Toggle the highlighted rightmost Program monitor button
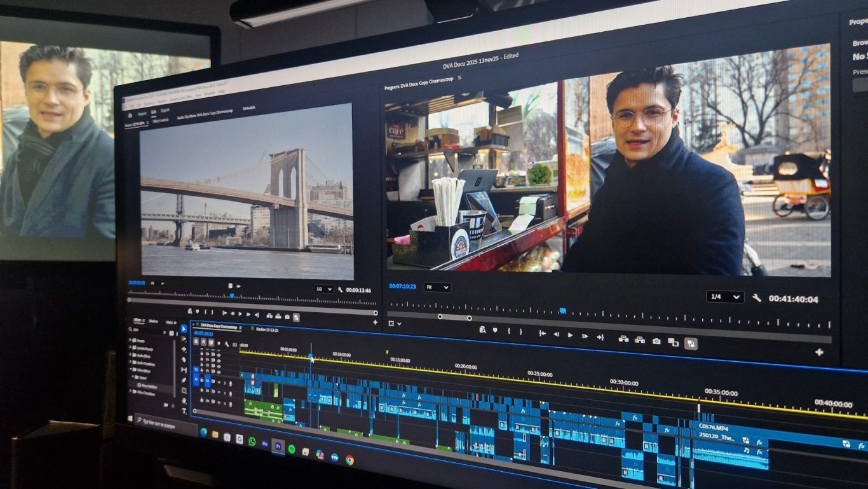This screenshot has width=868, height=489. (x=691, y=344)
